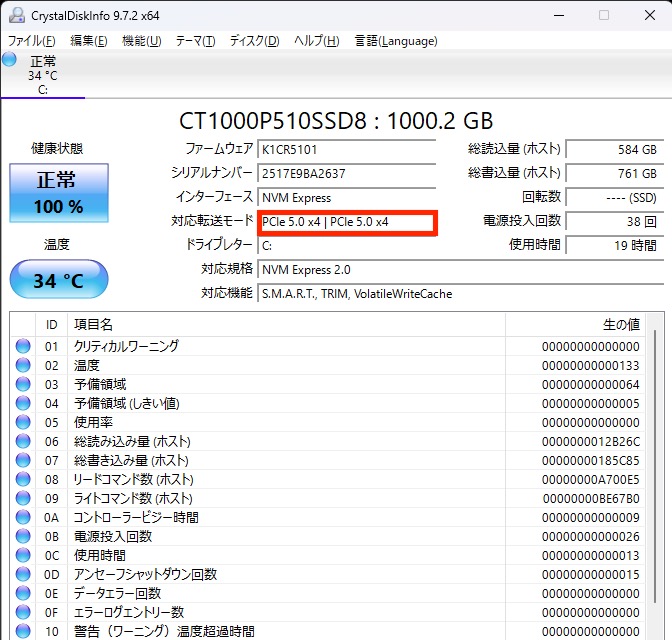Viewport: 672px width, 640px height.
Task: Click the blue status orb for drive C:
Action: (x=10, y=60)
